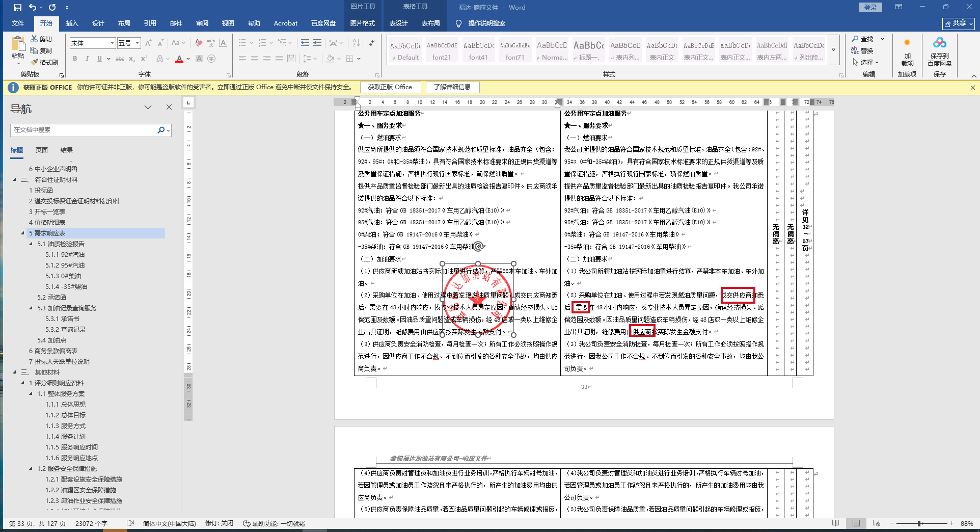Click the 了解详细信息 button
Viewport: 980px width, 532px height.
click(452, 87)
